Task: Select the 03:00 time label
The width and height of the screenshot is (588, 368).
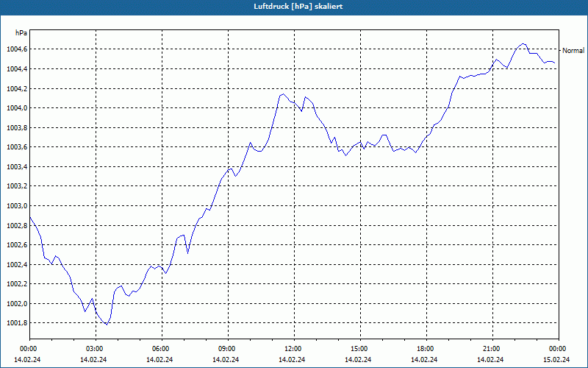Action: click(94, 349)
